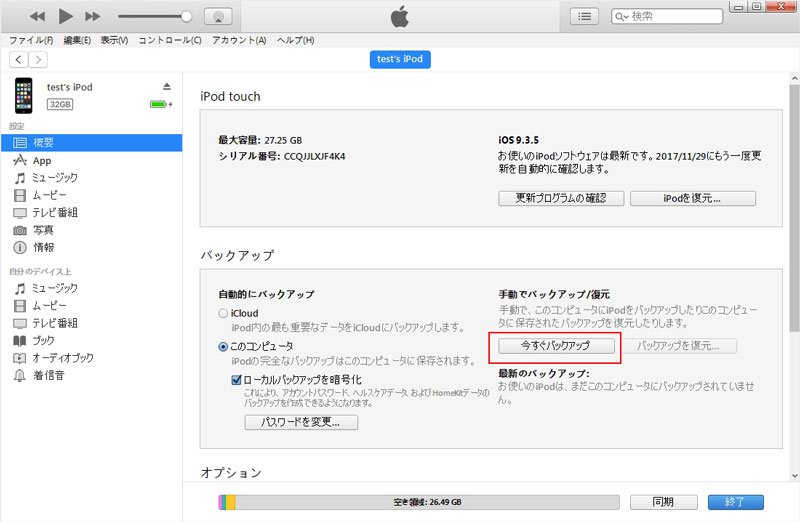
Task: Click the 更新プログラムの確認 button
Action: pos(561,198)
